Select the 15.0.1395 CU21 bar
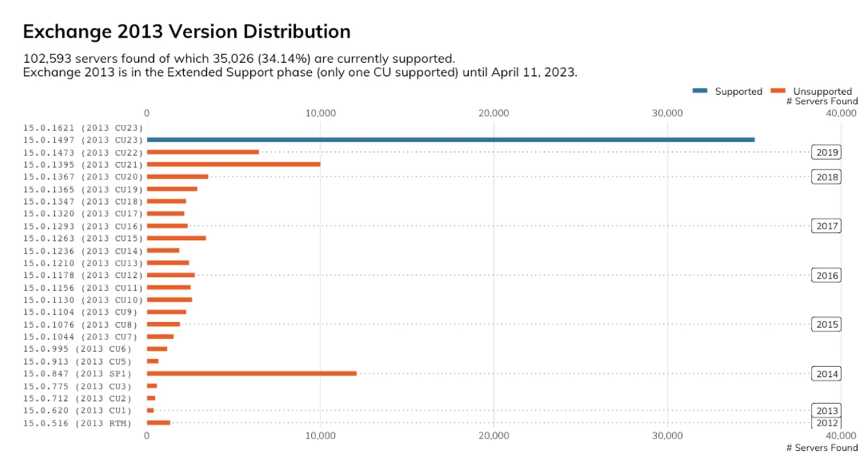The image size is (868, 461). coord(233,164)
